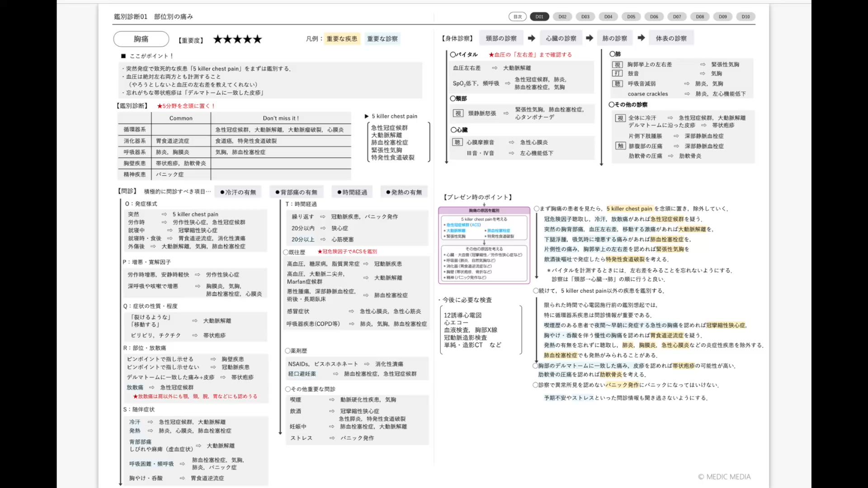
Task: Click arrow between 頸部の診察 and 心臓の診察
Action: coord(532,38)
